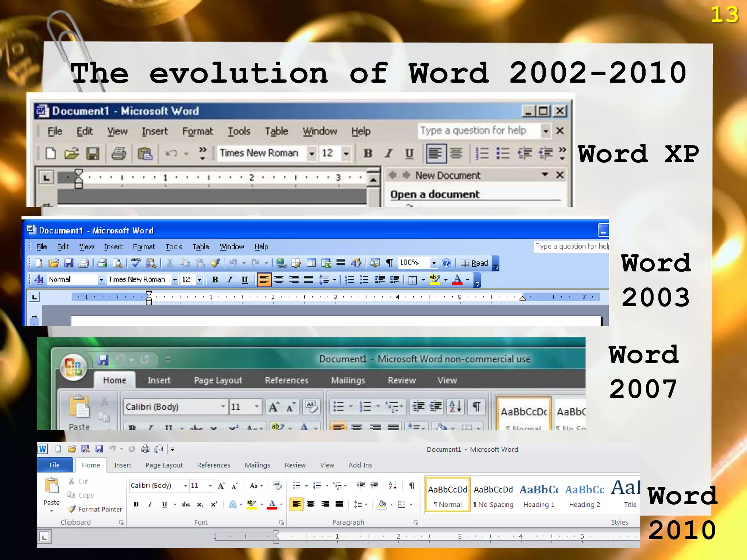Image resolution: width=747 pixels, height=560 pixels.
Task: Click the Format Painter brush icon in Word 2003
Action: coord(216,263)
